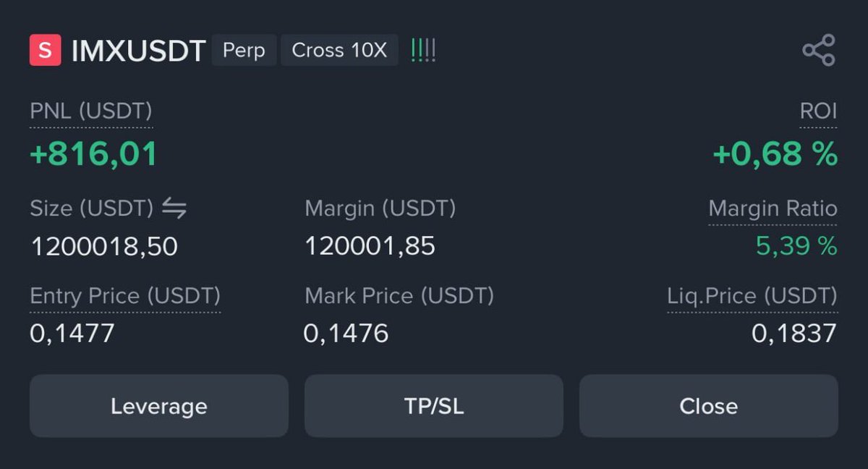
Task: Click the red S short-position badge
Action: click(x=45, y=51)
